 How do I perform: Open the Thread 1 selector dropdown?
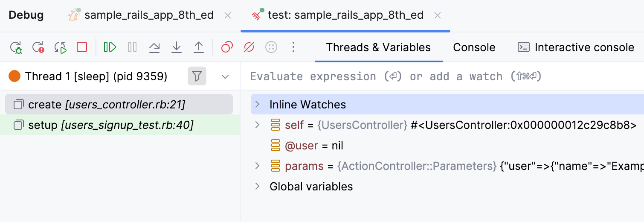point(225,77)
